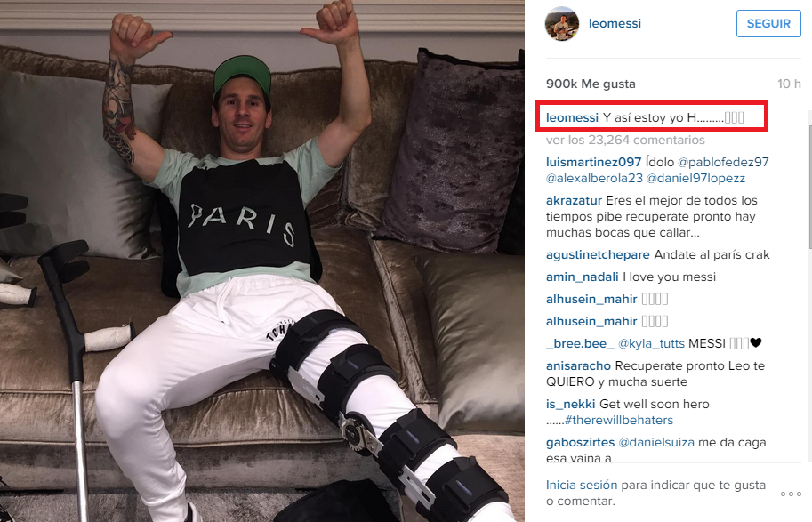Click Inicia sesión login link

582,486
